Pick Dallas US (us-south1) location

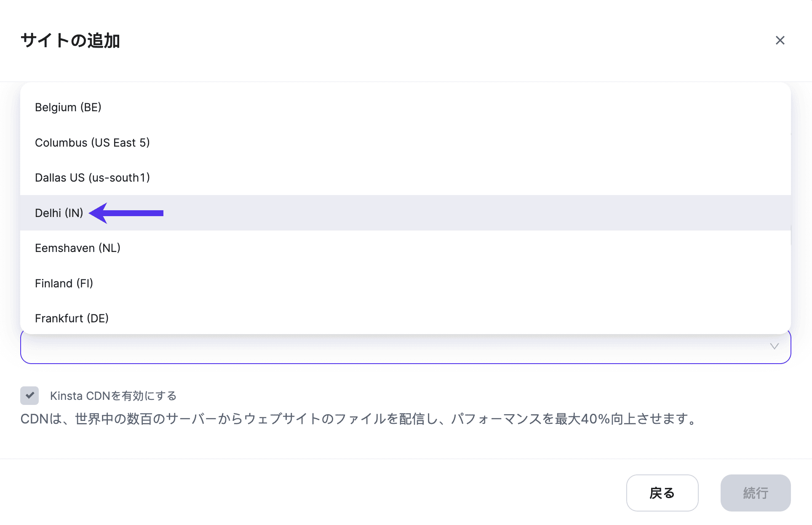[x=92, y=177]
